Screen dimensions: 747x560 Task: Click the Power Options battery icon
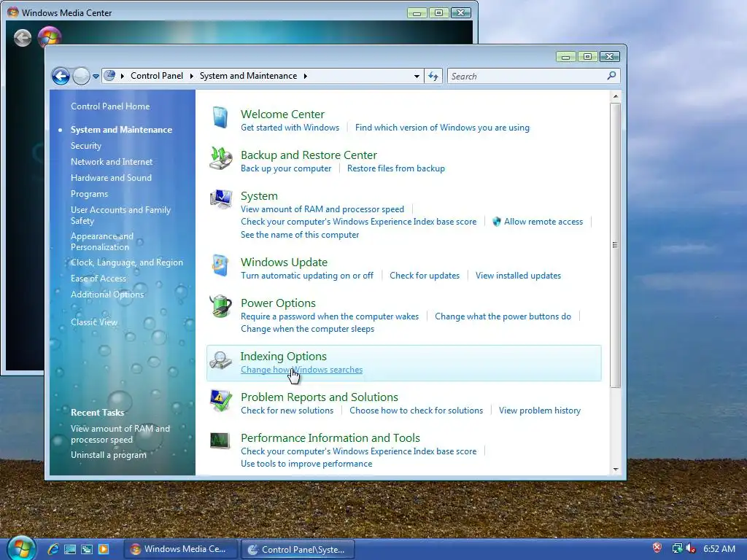click(220, 306)
